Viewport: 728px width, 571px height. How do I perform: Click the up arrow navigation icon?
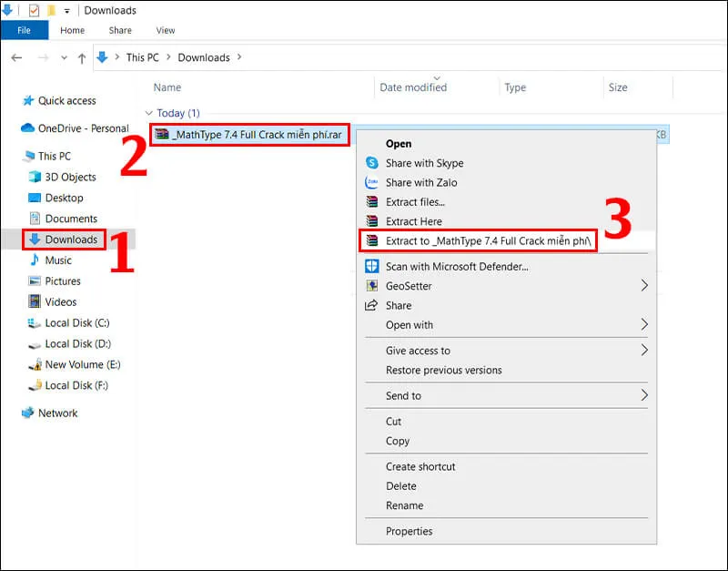[82, 57]
